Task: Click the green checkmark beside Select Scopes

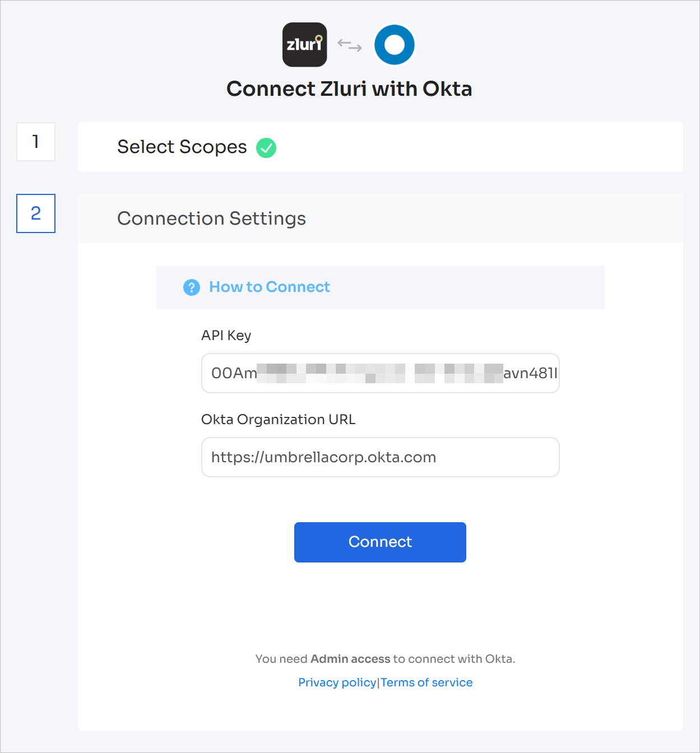Action: (x=266, y=148)
